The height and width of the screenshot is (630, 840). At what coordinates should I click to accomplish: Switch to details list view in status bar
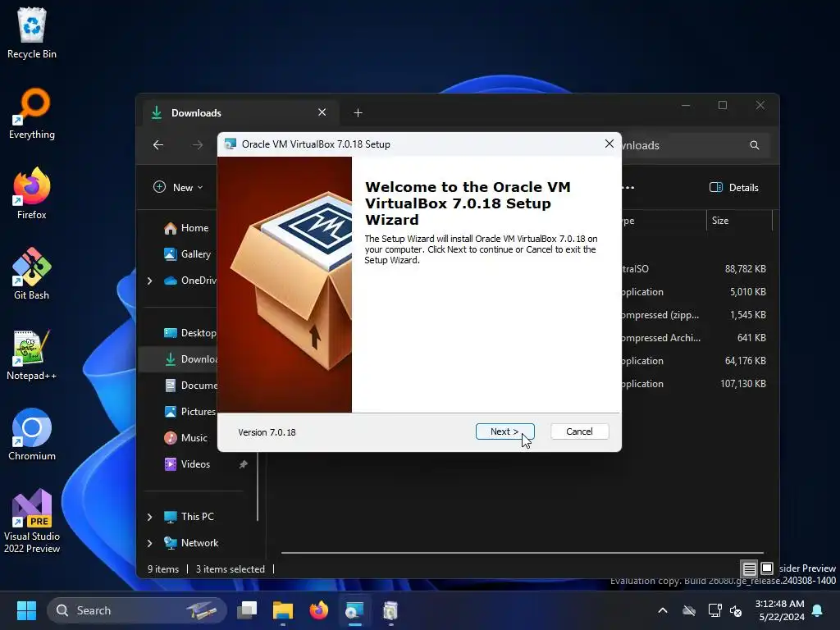[x=750, y=568]
